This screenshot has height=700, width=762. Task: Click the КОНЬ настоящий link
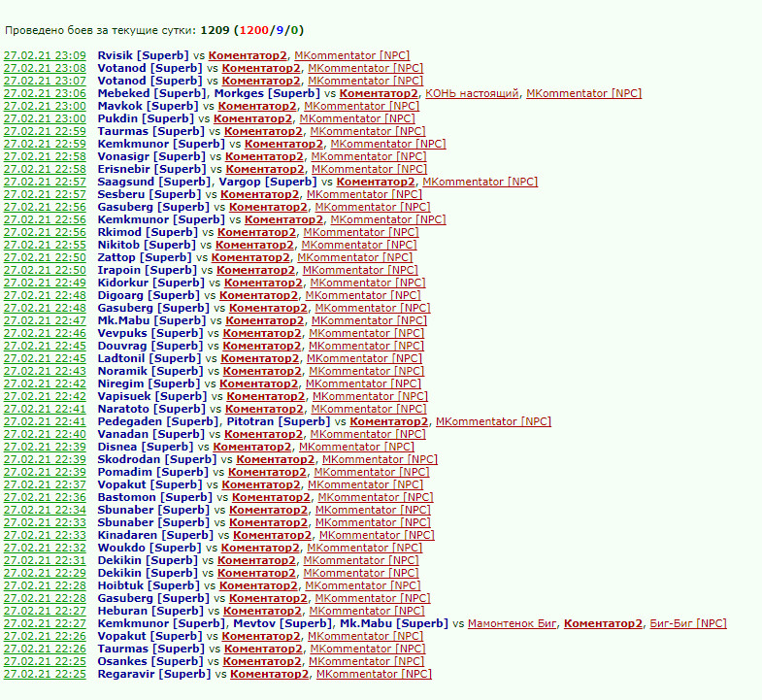coord(472,93)
